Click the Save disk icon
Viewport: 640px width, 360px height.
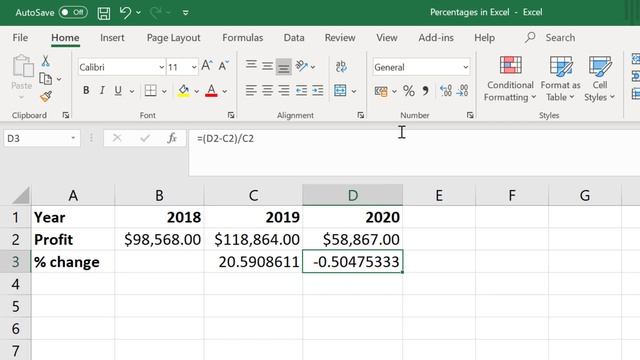coord(104,13)
